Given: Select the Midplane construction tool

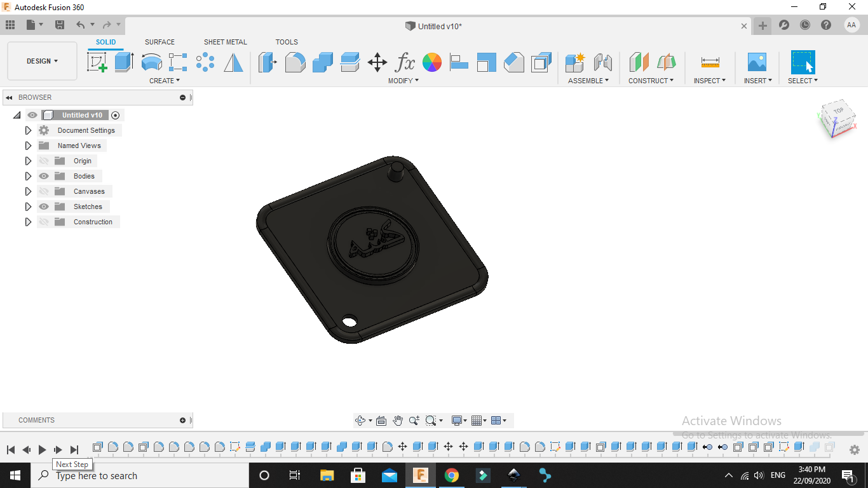Looking at the screenshot, I should (x=667, y=62).
